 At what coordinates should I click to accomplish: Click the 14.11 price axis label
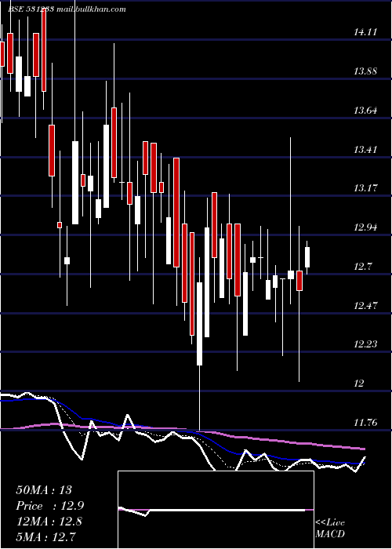coord(365,32)
